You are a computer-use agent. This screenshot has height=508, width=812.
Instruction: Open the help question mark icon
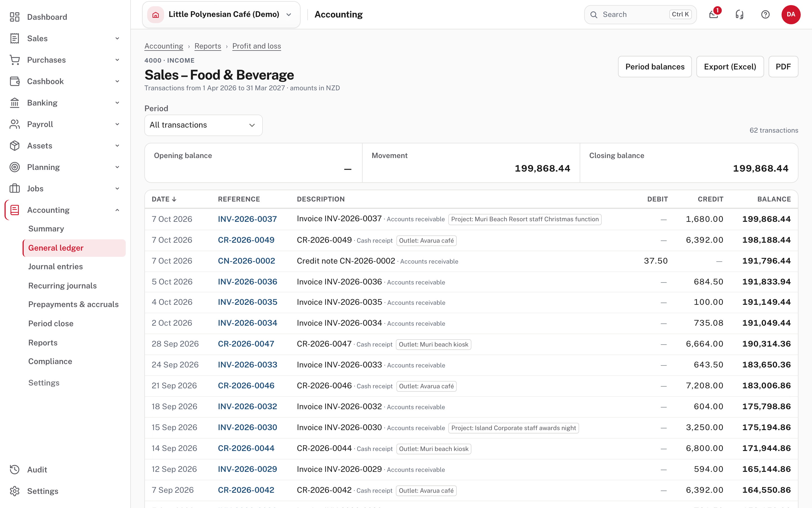click(765, 14)
